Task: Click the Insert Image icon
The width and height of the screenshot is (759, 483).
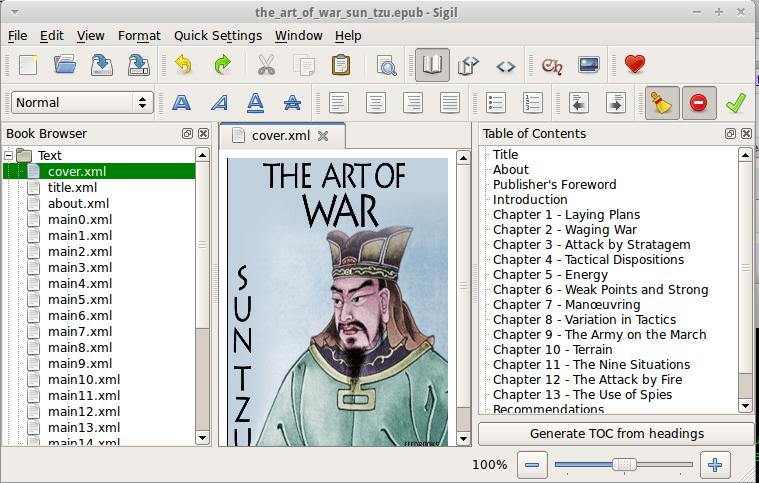Action: tap(589, 65)
